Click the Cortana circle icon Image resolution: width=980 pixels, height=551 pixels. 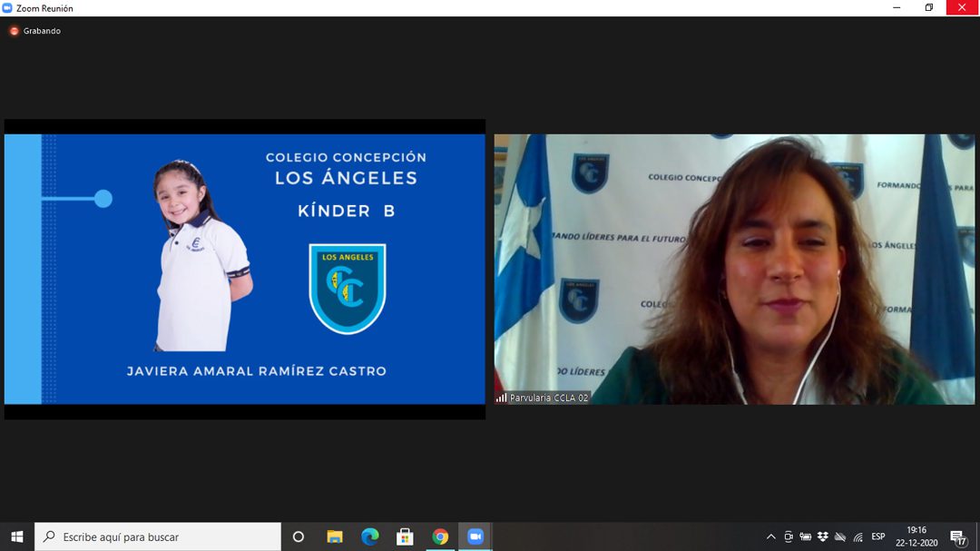tap(298, 536)
